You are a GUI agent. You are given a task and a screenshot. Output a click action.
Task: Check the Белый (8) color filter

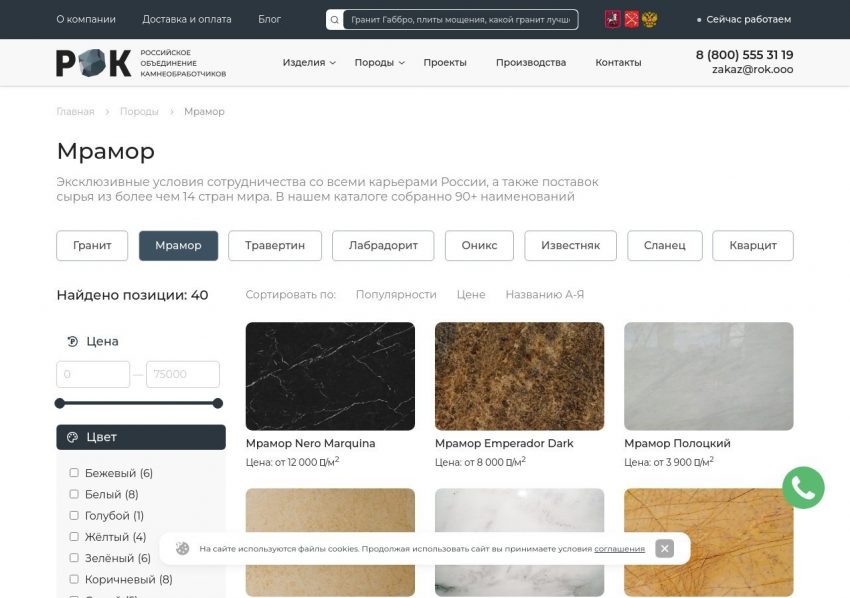pyautogui.click(x=74, y=494)
